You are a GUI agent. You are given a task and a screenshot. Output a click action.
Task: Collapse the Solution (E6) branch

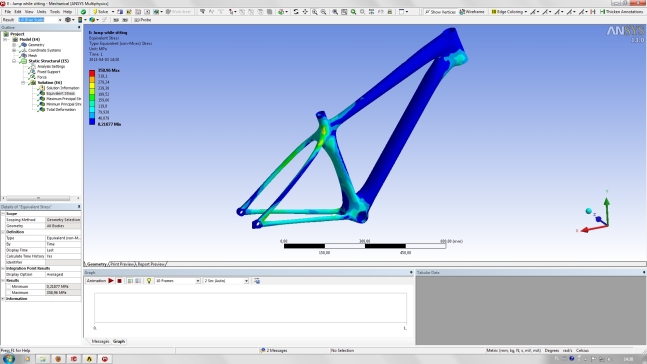pyautogui.click(x=23, y=83)
